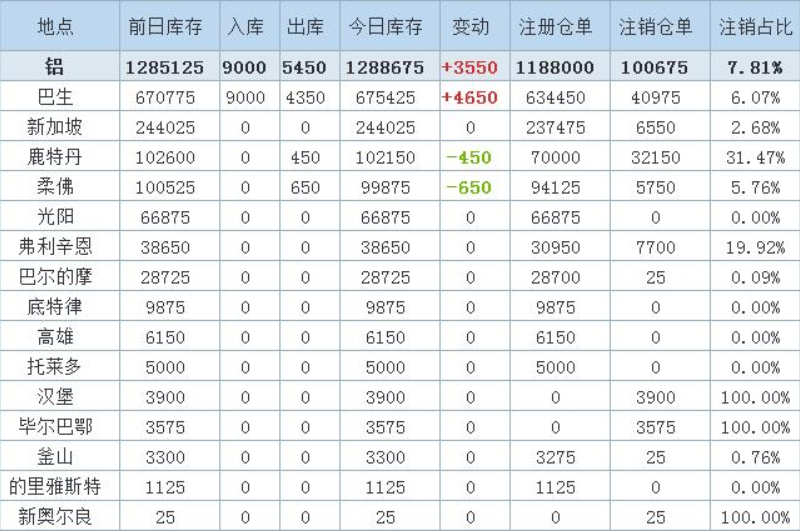Image resolution: width=800 pixels, height=531 pixels.
Task: Click the 1188000 registered warrants total
Action: click(556, 68)
